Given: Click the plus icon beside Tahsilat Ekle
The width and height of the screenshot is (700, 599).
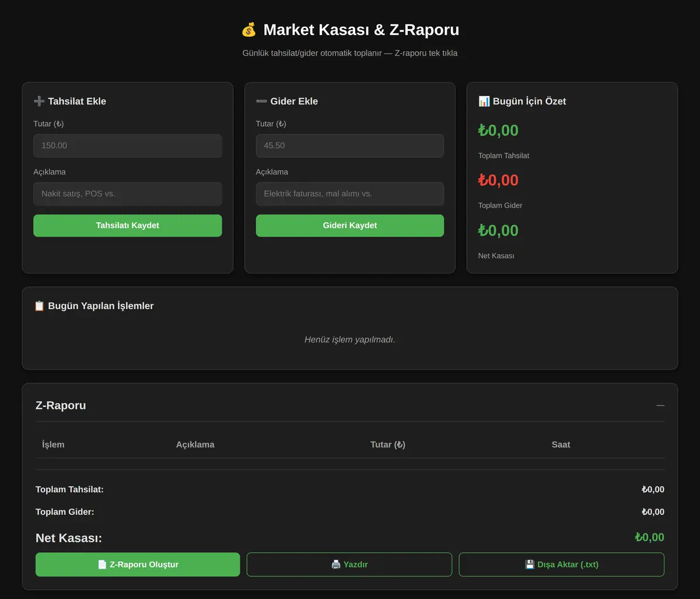Looking at the screenshot, I should pyautogui.click(x=39, y=101).
